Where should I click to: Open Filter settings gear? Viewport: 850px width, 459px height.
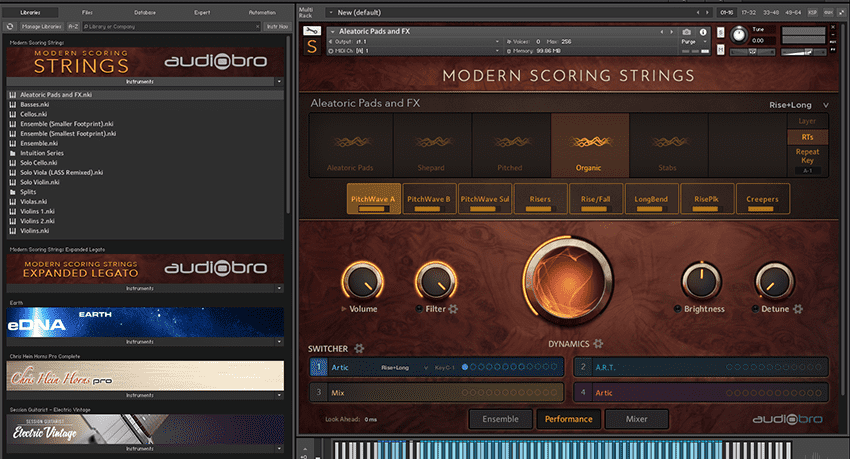point(453,309)
